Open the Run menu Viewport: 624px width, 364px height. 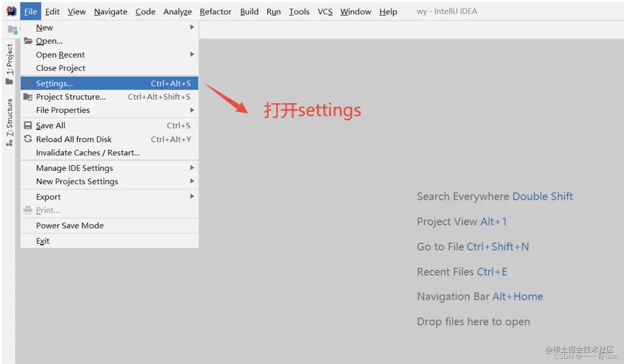(x=274, y=12)
